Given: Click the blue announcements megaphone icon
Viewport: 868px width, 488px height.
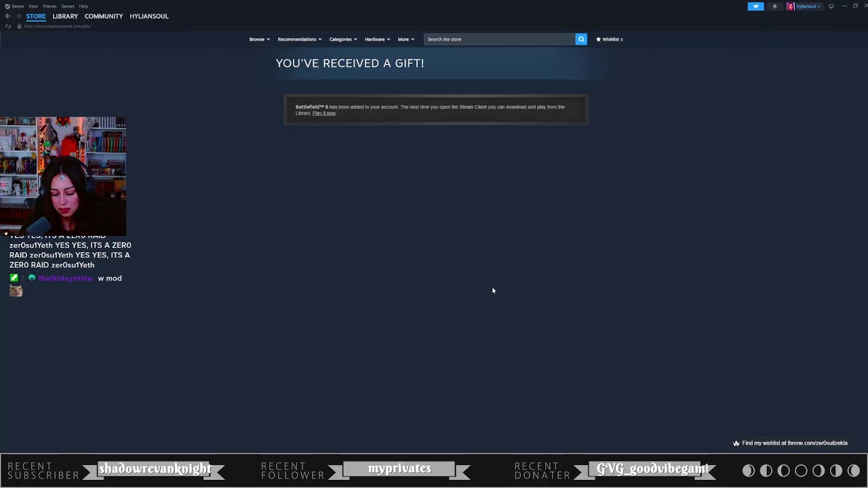Looking at the screenshot, I should coord(755,7).
